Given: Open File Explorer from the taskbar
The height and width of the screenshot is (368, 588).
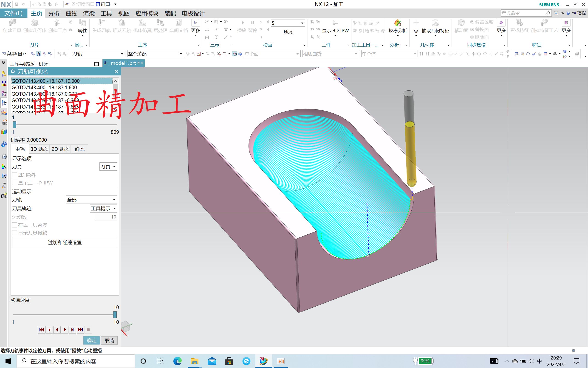Looking at the screenshot, I should click(195, 361).
